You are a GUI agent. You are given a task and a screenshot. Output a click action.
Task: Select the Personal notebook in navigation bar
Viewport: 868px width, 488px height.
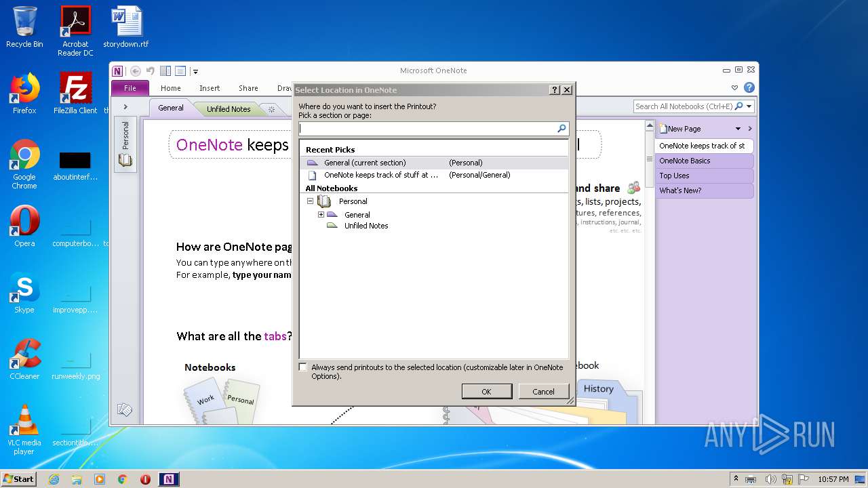point(125,144)
